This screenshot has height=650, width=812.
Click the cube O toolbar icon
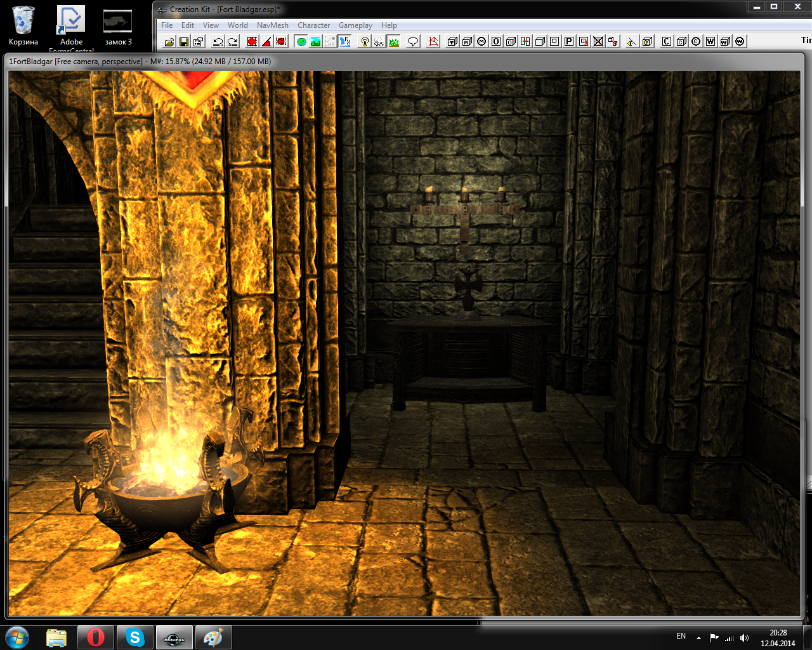[511, 41]
